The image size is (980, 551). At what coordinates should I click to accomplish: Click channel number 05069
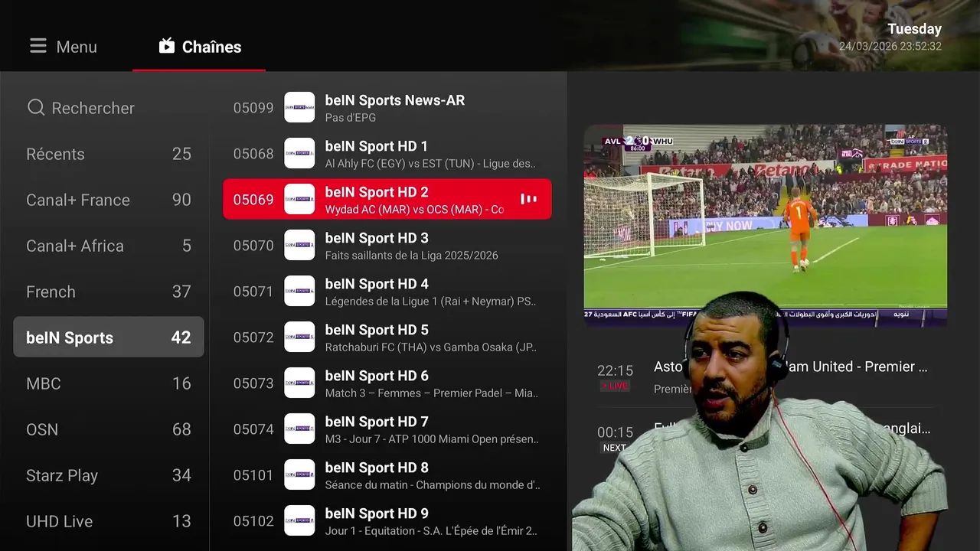(x=253, y=200)
